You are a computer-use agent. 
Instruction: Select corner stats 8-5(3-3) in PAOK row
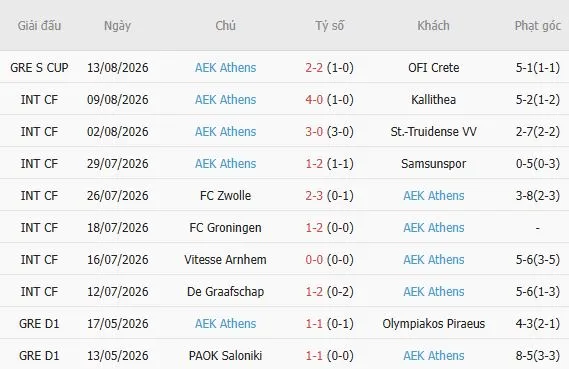[538, 355]
